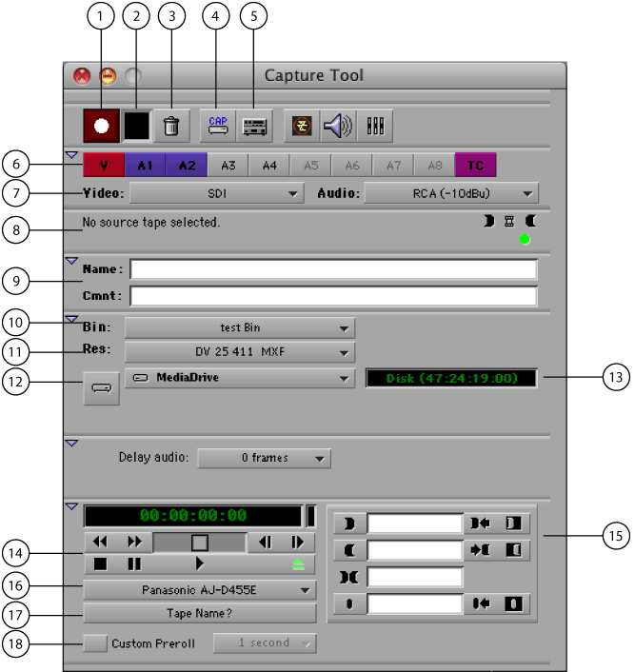This screenshot has width=635, height=672.
Task: Click the red Record button
Action: coord(101,125)
